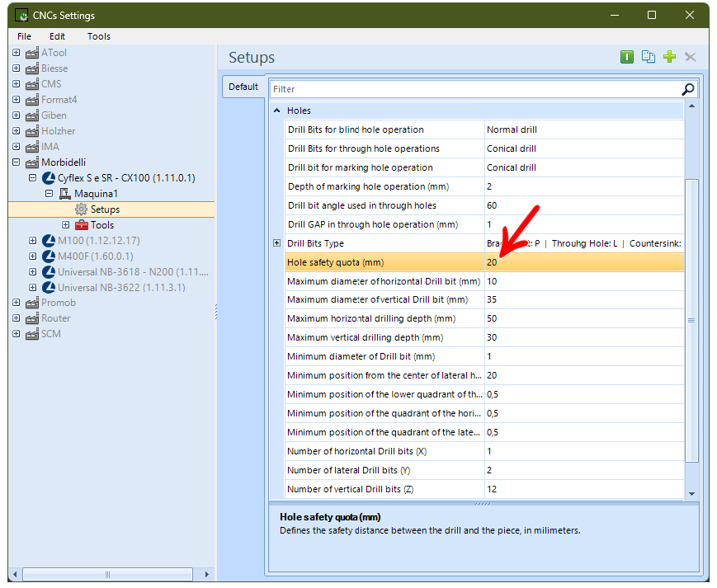This screenshot has height=588, width=717.
Task: Click Maximum horizontal drilling depth value 50
Action: point(584,318)
